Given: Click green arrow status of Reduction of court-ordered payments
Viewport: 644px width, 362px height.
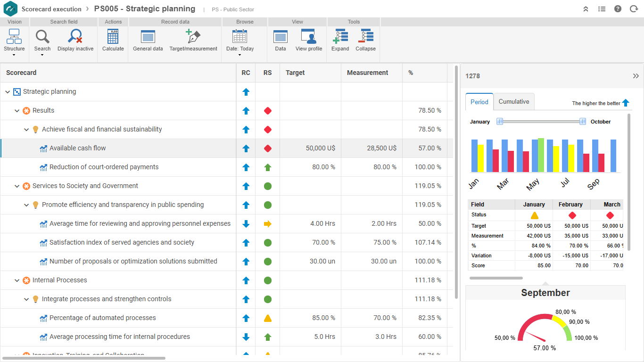Looking at the screenshot, I should pyautogui.click(x=268, y=167).
